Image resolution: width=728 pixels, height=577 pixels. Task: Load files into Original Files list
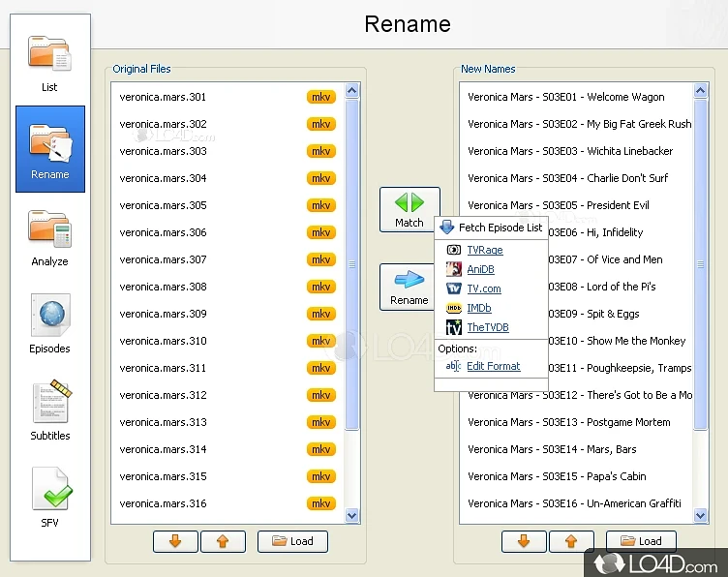(292, 541)
